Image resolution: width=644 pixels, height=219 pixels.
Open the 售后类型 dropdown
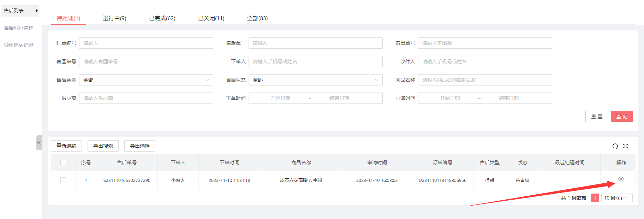pos(146,80)
